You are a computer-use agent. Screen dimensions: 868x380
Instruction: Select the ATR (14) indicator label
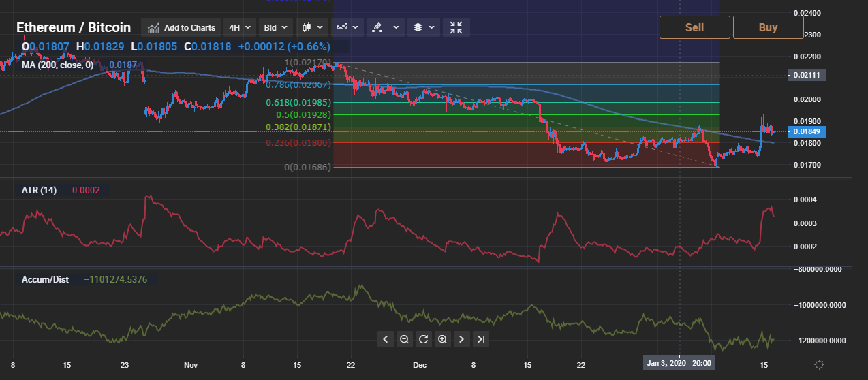(x=39, y=190)
